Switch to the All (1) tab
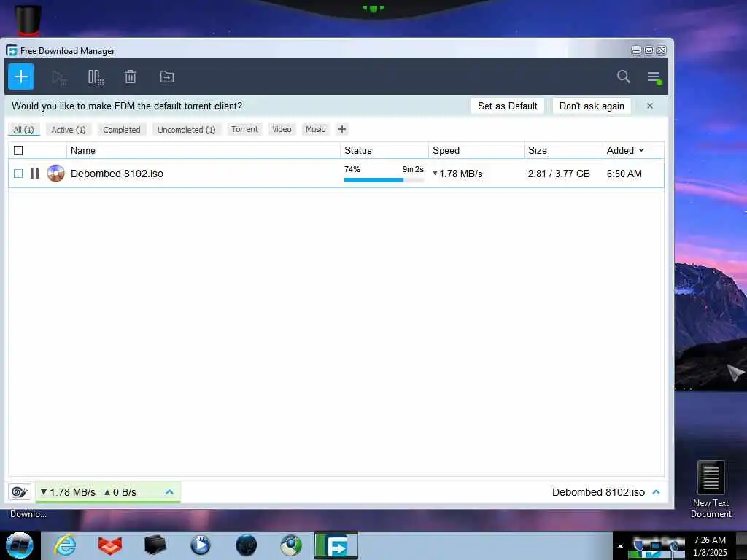This screenshot has height=560, width=747. (x=24, y=130)
